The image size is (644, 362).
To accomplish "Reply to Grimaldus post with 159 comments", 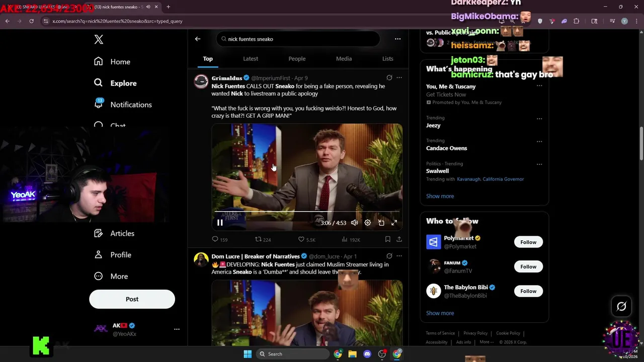I will (220, 239).
